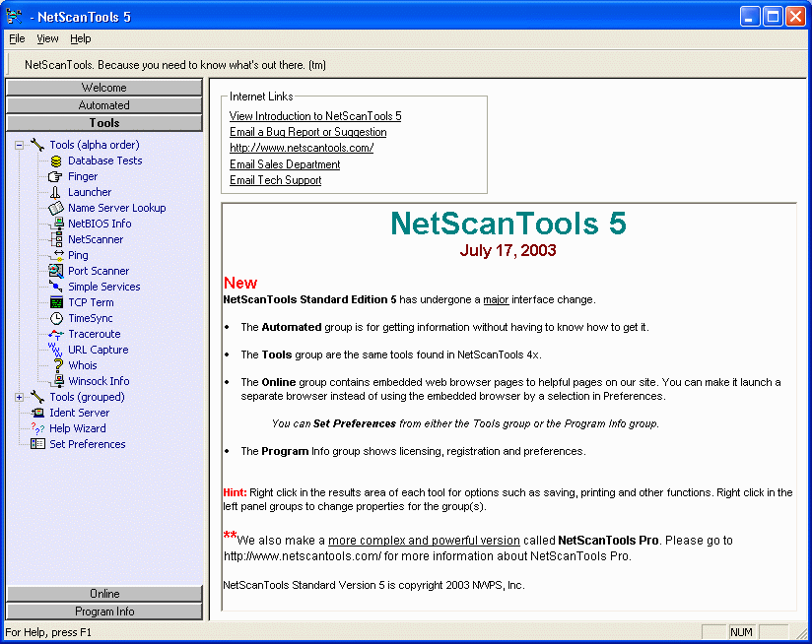The width and height of the screenshot is (812, 644).
Task: Click the URL Capture WWW icon
Action: (55, 350)
